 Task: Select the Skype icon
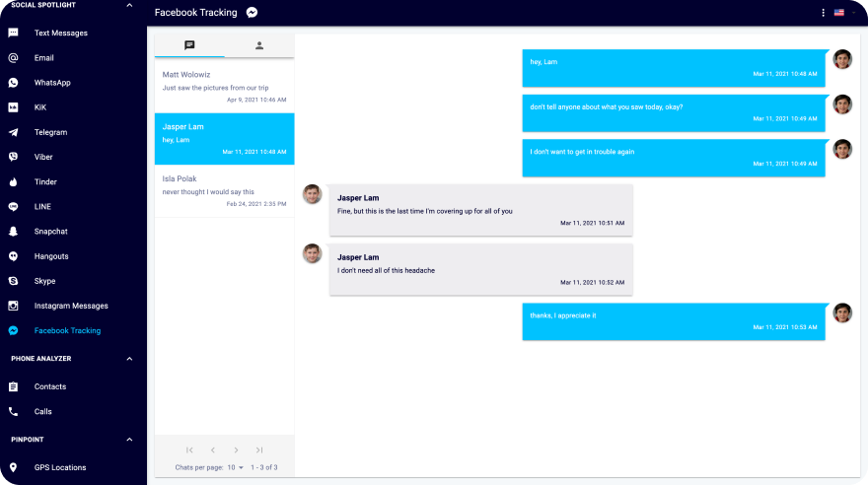(x=13, y=281)
